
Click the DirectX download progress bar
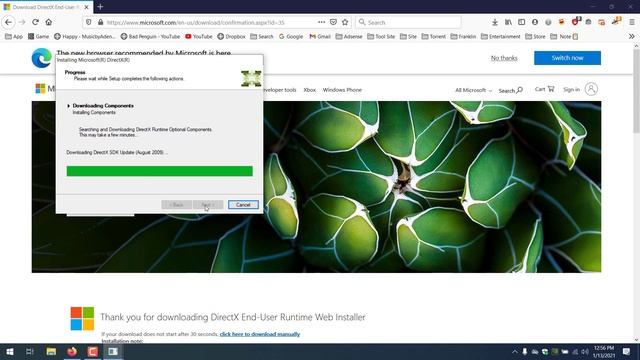pos(160,171)
